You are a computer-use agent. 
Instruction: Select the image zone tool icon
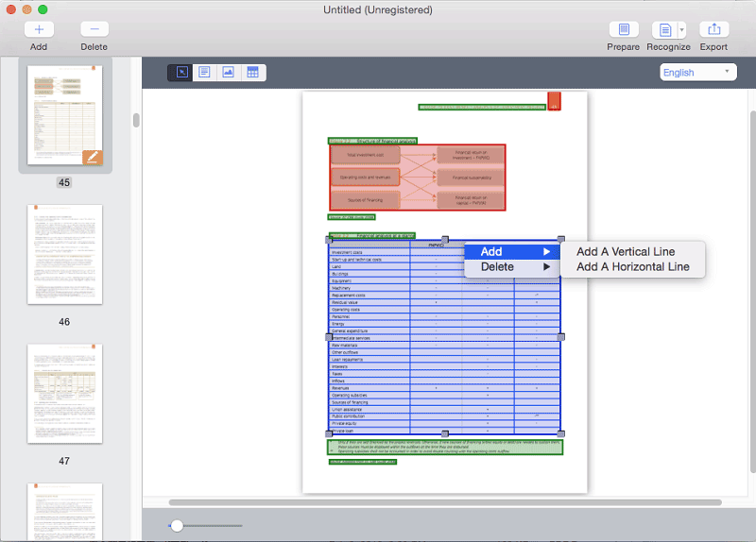point(228,73)
